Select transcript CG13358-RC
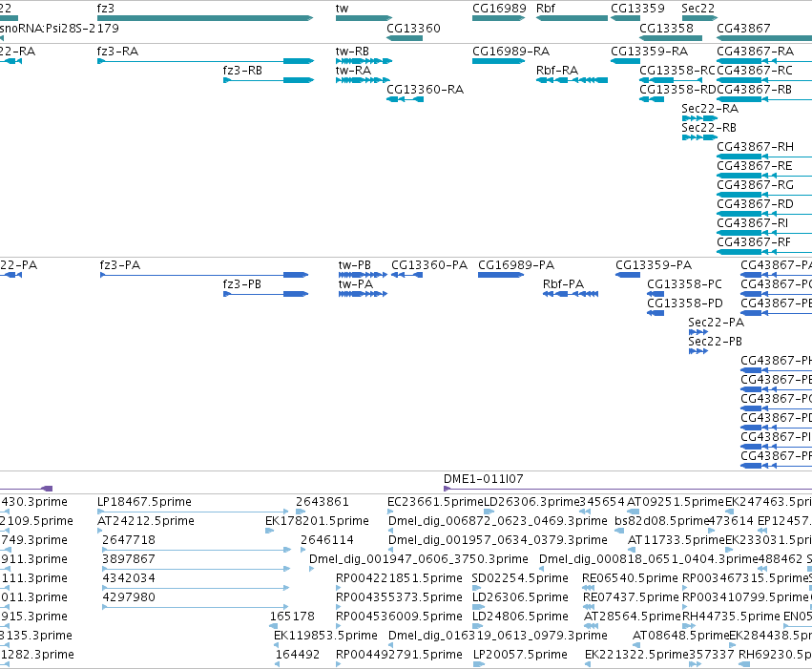Image resolution: width=812 pixels, height=669 pixels. click(671, 80)
